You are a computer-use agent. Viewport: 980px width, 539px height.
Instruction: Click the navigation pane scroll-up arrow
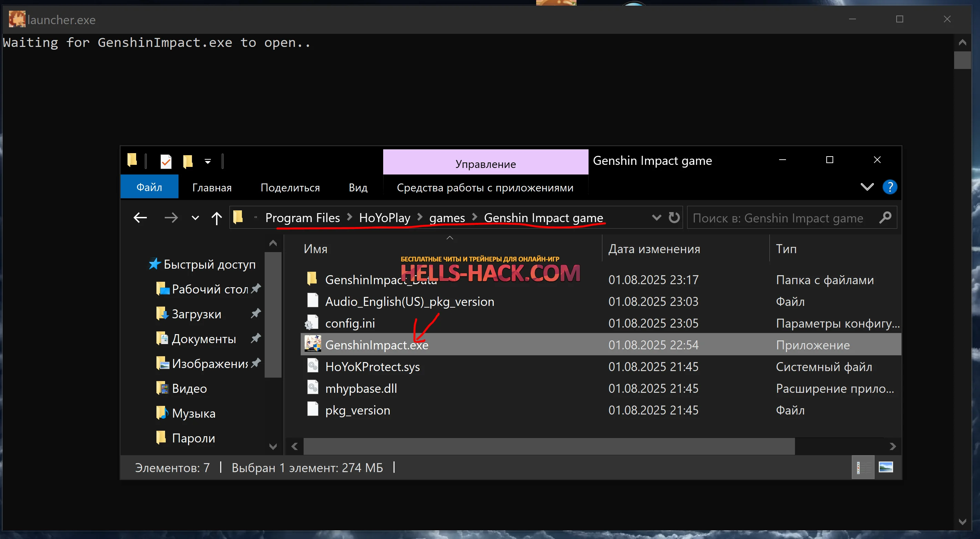pyautogui.click(x=273, y=243)
